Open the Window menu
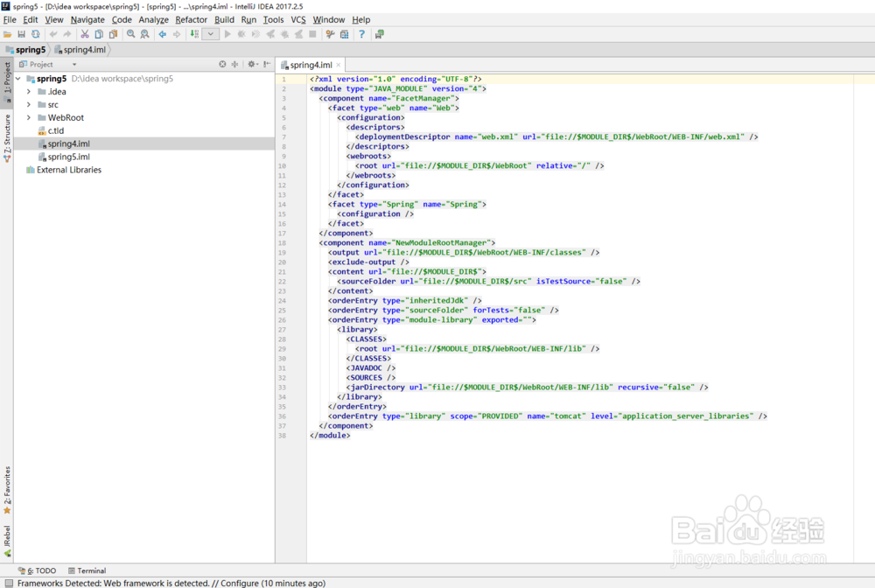 pos(329,19)
